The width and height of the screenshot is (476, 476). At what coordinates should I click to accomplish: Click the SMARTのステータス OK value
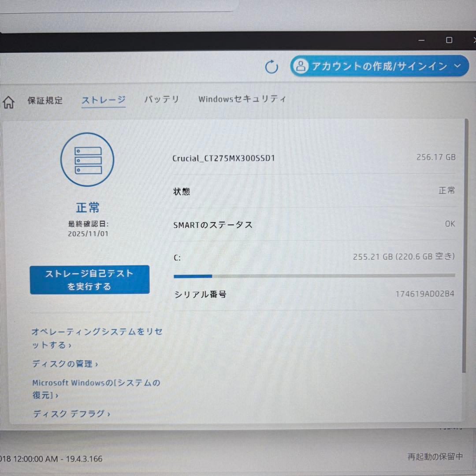click(450, 224)
